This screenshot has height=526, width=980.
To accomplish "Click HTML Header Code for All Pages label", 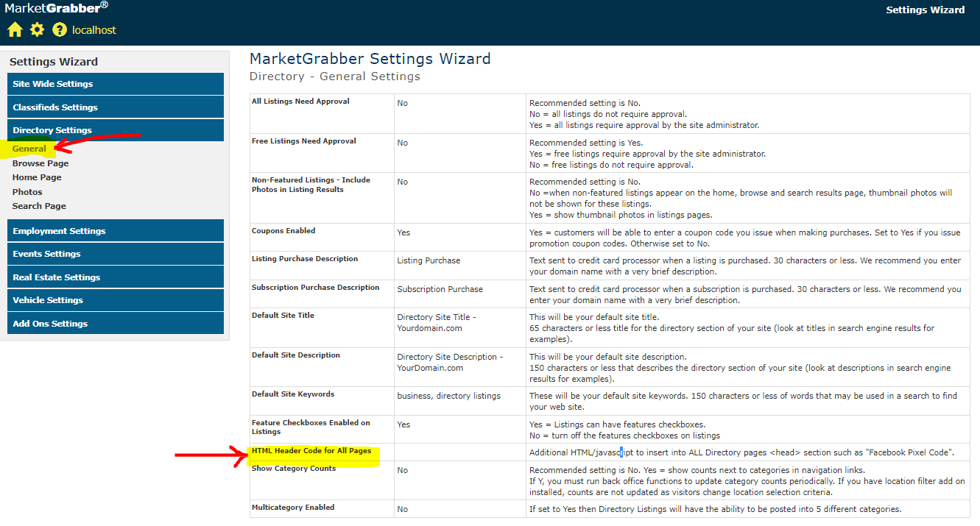I will point(311,450).
